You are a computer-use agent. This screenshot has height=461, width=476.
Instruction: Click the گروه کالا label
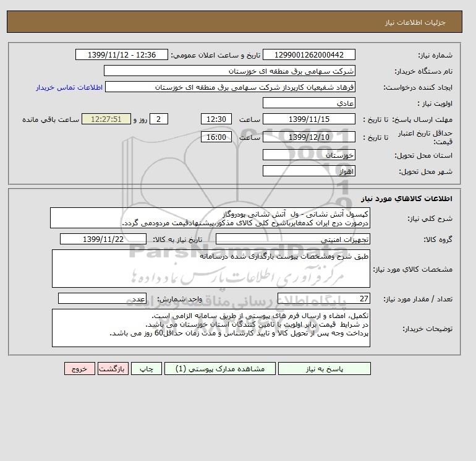438,239
